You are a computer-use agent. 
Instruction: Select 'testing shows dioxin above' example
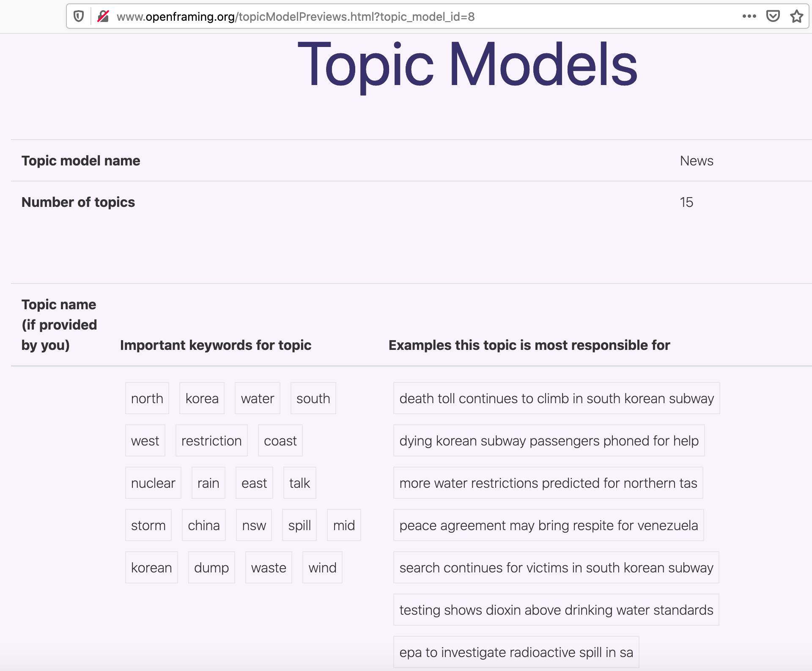point(556,610)
